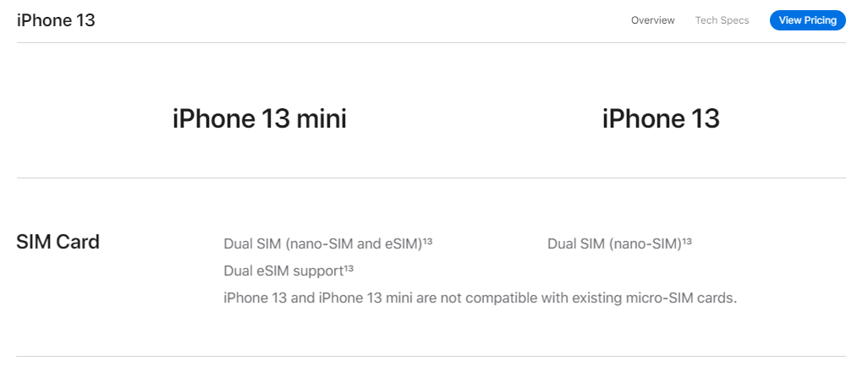Click the micro-SIM compatibility note sentence
The height and width of the screenshot is (383, 868).
coord(480,298)
